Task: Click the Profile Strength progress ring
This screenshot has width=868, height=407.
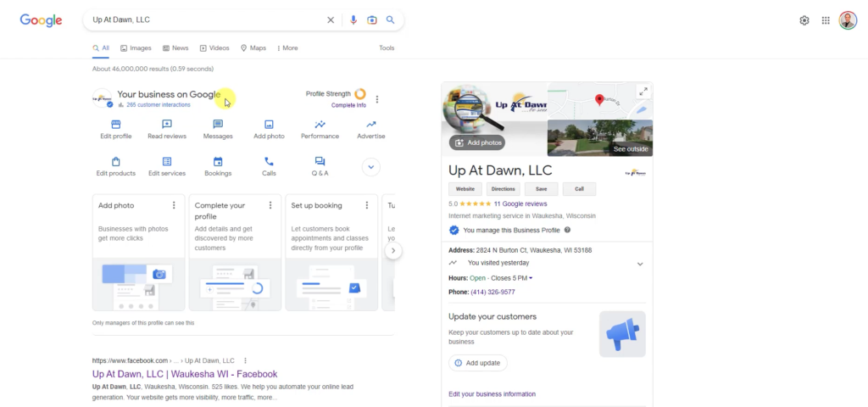Action: [x=359, y=93]
